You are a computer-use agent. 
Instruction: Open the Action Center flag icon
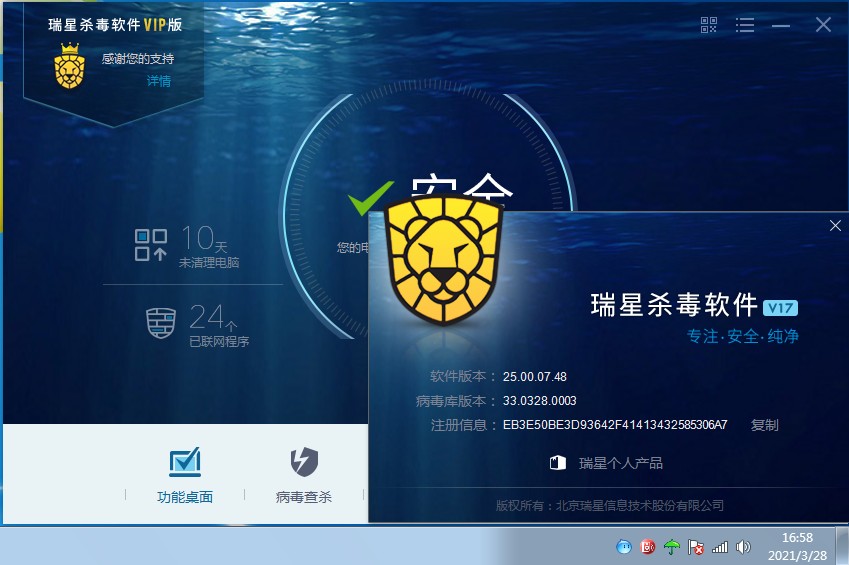pos(696,547)
